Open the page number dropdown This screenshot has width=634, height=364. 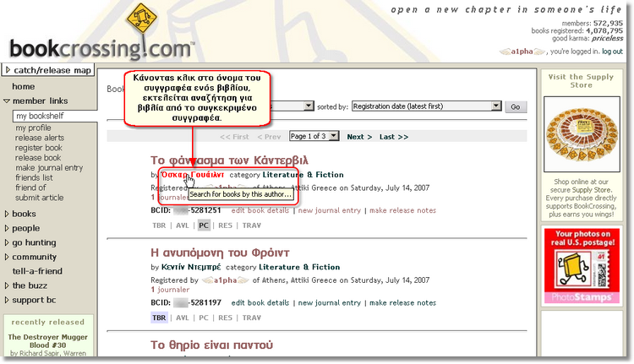click(x=314, y=136)
